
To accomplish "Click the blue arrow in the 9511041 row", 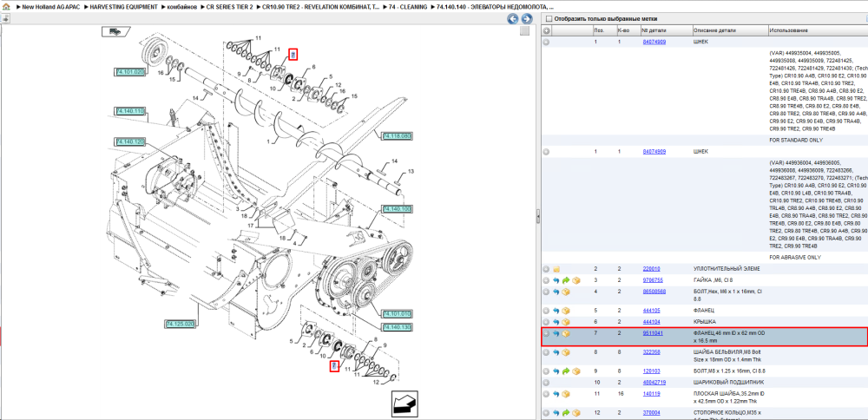I will pos(556,334).
